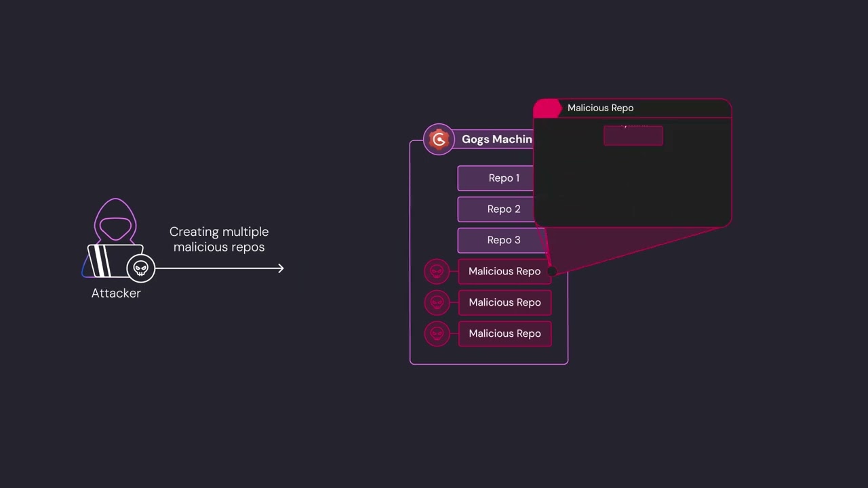Click the bright pink tab in popup header
The image size is (868, 488).
pos(547,108)
